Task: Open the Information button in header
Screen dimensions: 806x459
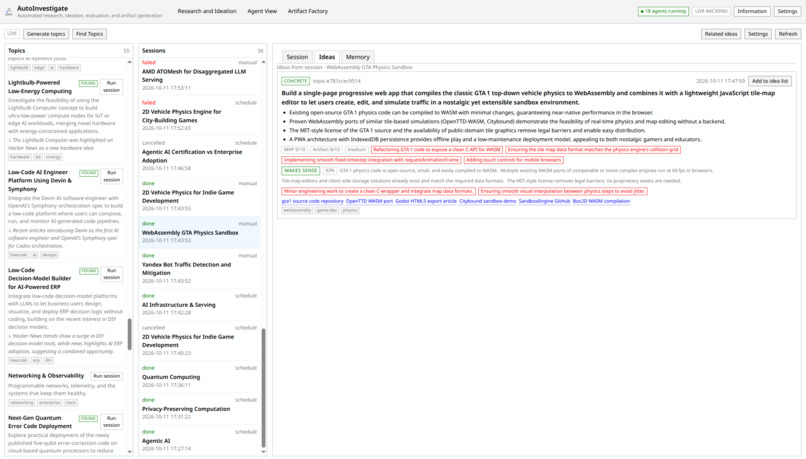Action: coord(752,11)
